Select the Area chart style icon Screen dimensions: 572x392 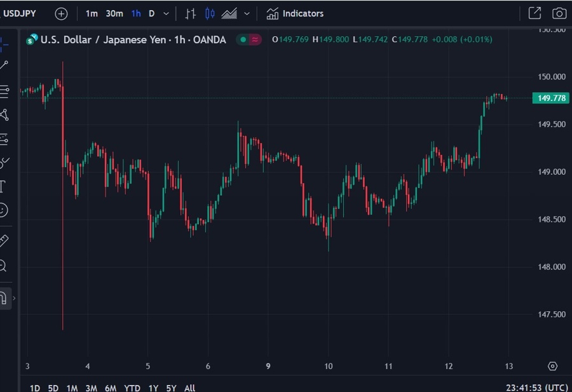click(229, 14)
